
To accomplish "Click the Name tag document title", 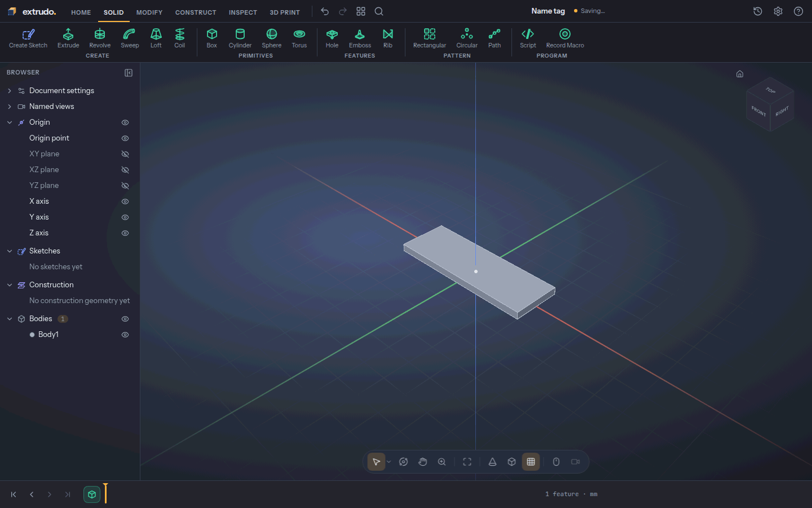I will [548, 11].
